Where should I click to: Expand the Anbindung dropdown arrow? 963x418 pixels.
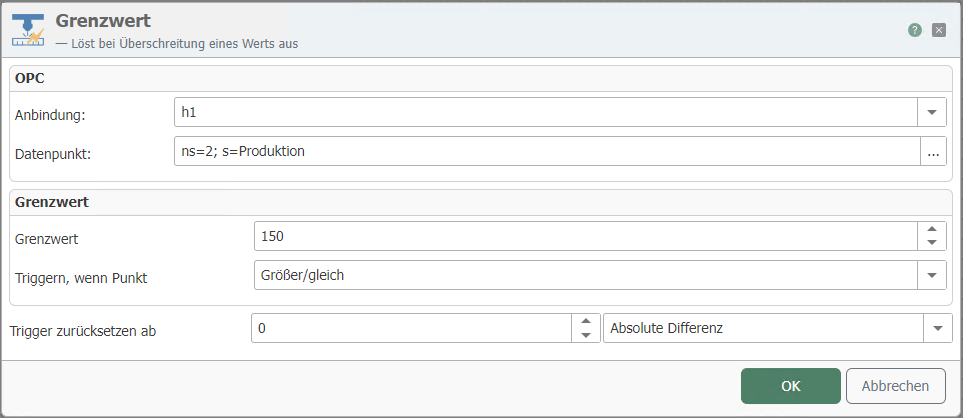pyautogui.click(x=932, y=112)
